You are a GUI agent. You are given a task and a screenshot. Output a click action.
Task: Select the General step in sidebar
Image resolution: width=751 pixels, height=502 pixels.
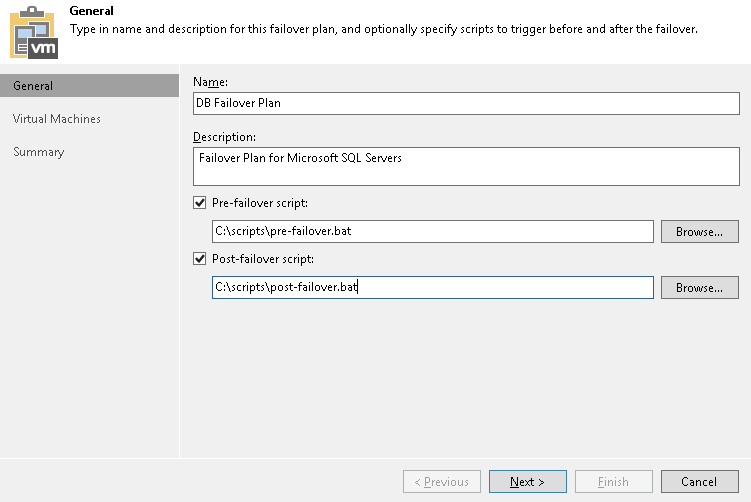pyautogui.click(x=90, y=86)
